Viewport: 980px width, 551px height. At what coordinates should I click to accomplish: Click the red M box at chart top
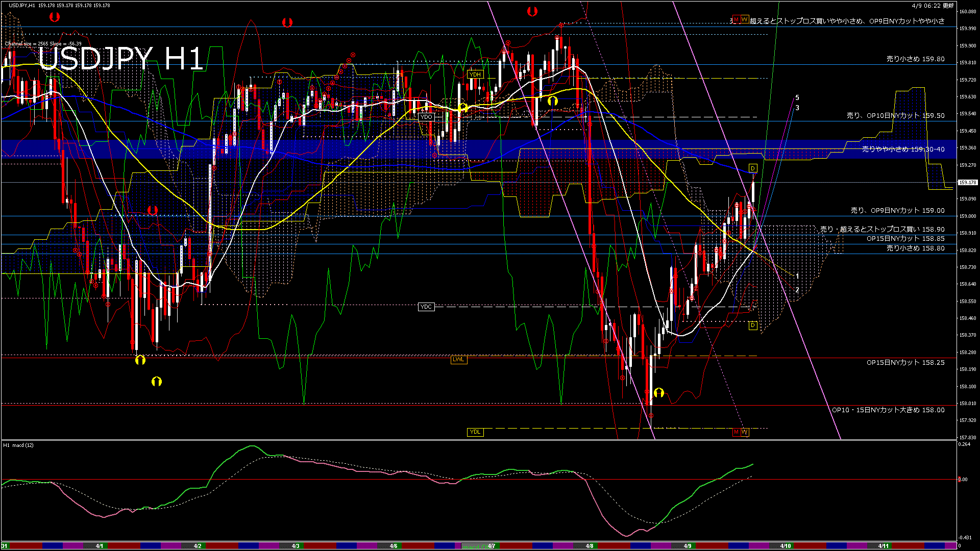(x=736, y=19)
